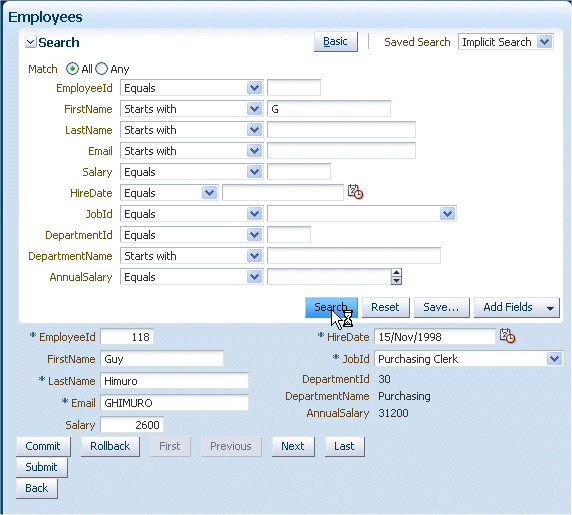Image resolution: width=572 pixels, height=515 pixels.
Task: Open the HireDate search calendar picker icon
Action: (x=355, y=192)
